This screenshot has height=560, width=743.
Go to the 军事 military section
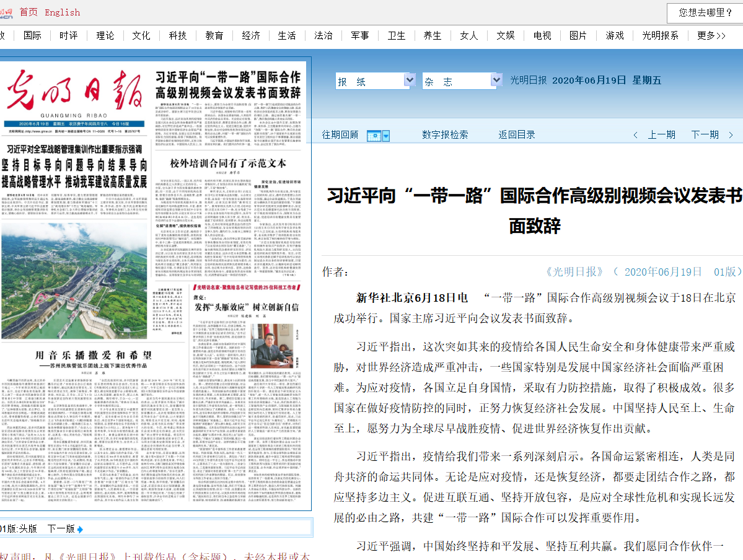(359, 35)
